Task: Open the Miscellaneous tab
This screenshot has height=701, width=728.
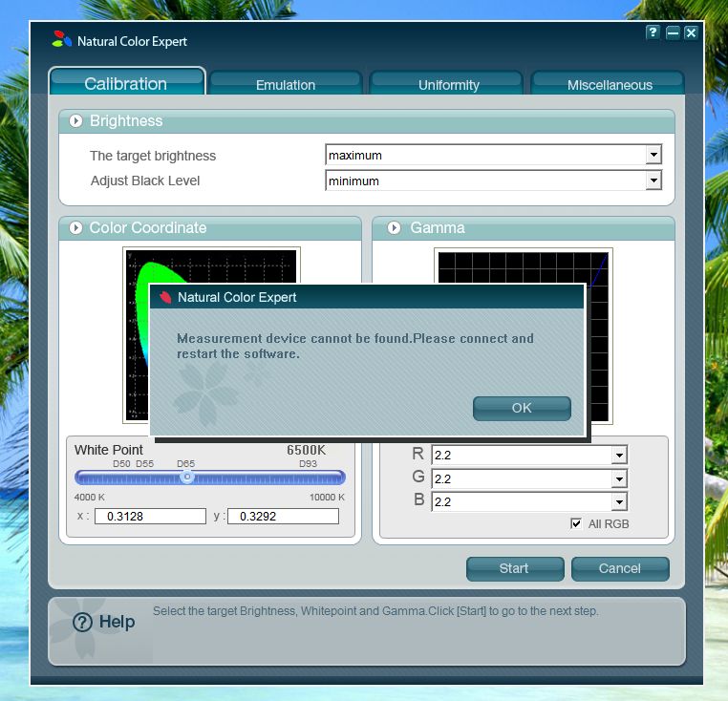Action: tap(609, 84)
